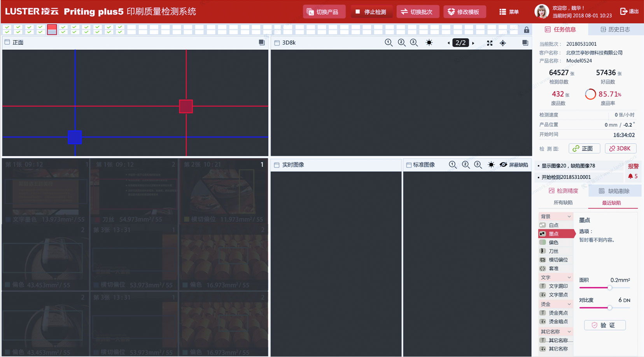The height and width of the screenshot is (357, 644).
Task: Expand the 烫金 defect group
Action: coord(568,304)
